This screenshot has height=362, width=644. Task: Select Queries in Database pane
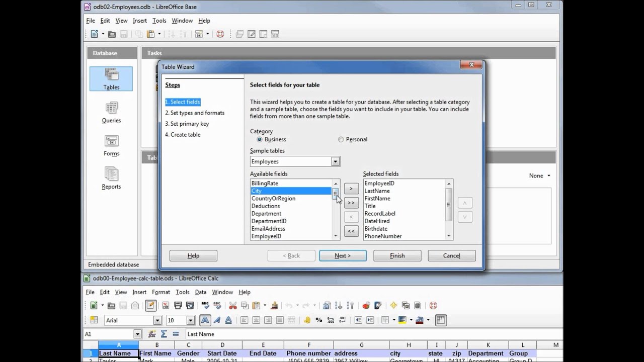111,112
